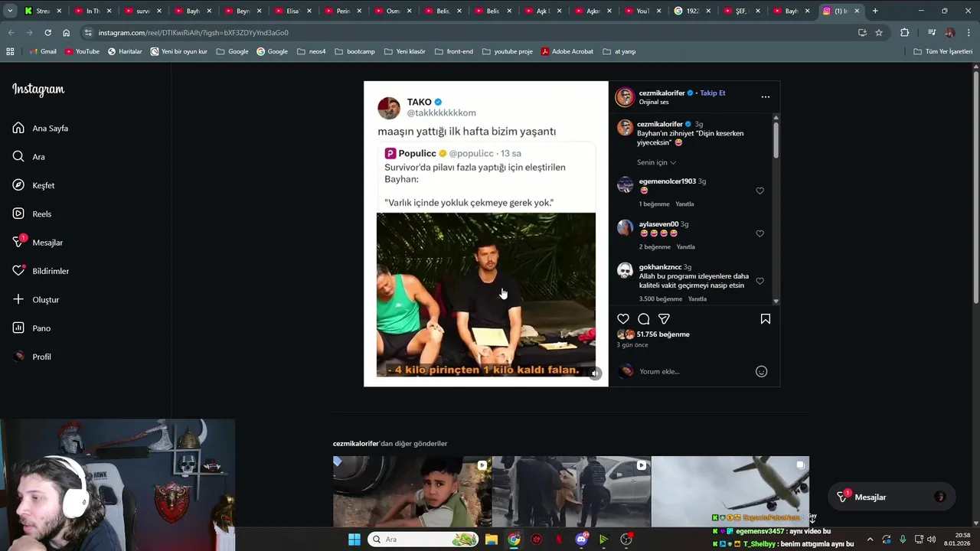Go to Chrome home page button

[x=67, y=33]
